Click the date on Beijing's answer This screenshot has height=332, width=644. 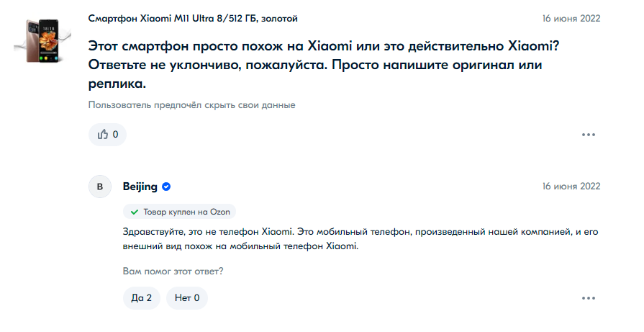pyautogui.click(x=571, y=187)
